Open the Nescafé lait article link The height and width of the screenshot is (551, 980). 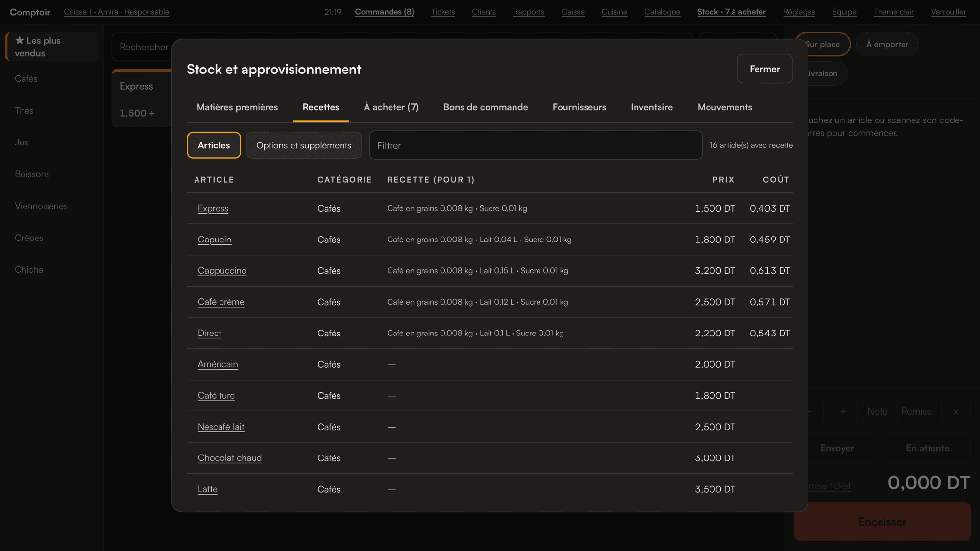point(221,427)
